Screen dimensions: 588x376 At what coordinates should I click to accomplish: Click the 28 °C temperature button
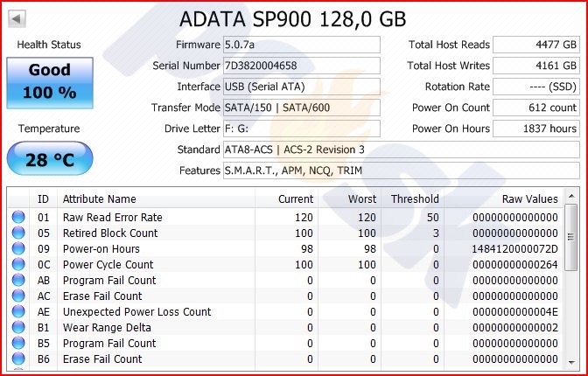click(50, 158)
